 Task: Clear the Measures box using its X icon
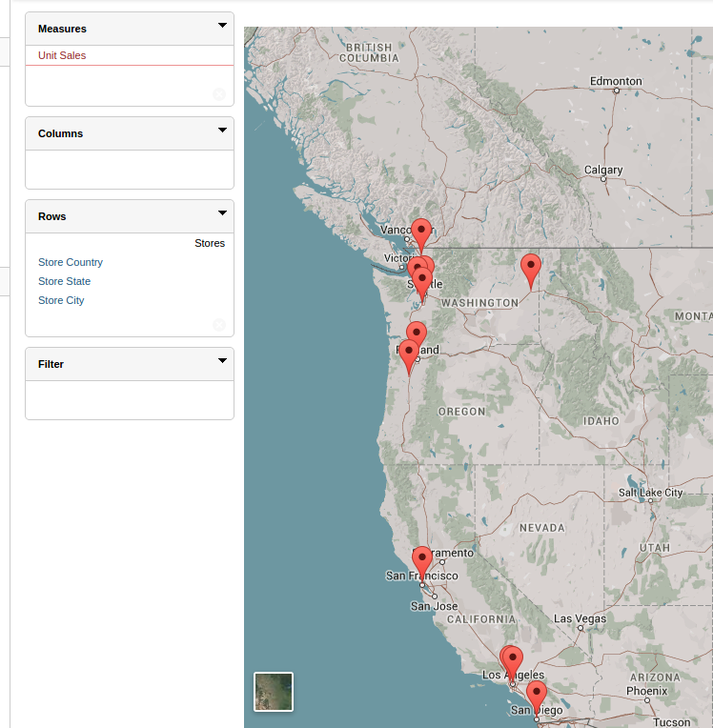[219, 94]
